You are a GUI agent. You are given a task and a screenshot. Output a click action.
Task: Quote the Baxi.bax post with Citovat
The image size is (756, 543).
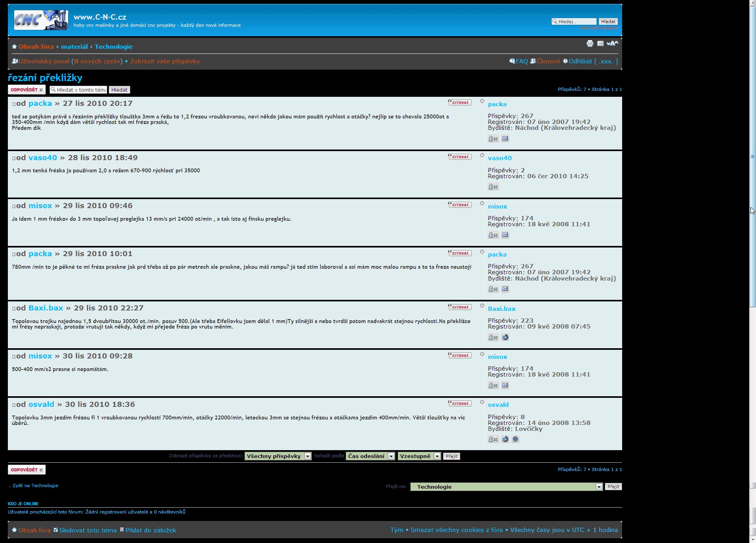click(460, 307)
